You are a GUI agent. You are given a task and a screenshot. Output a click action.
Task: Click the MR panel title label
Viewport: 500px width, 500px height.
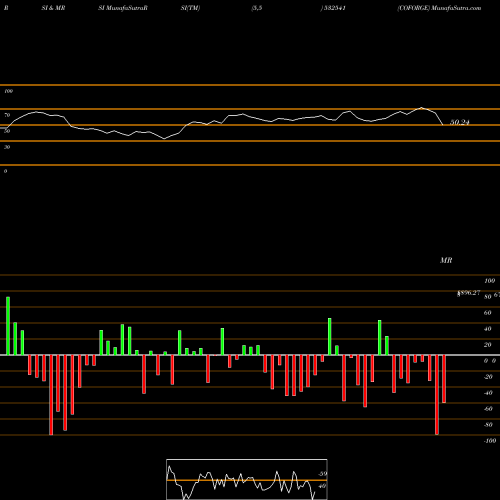point(446,260)
